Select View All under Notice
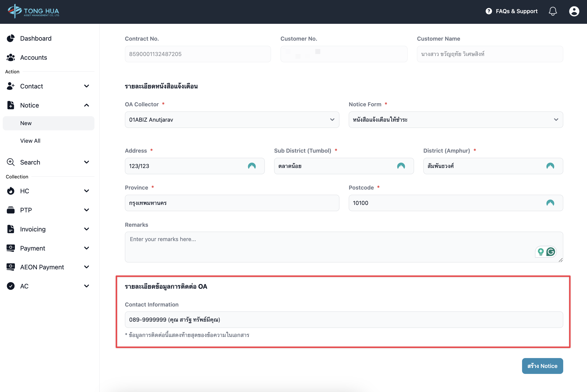The image size is (587, 392). pyautogui.click(x=30, y=141)
